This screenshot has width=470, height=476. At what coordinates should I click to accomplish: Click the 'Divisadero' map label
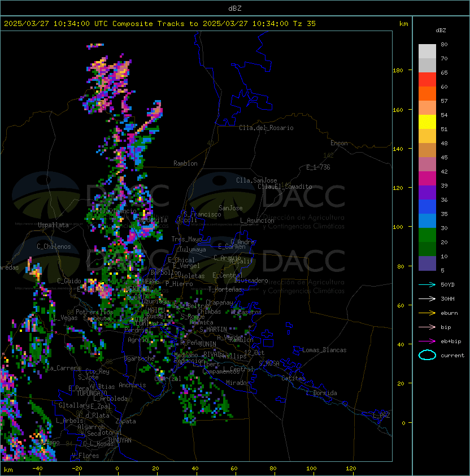point(251,280)
